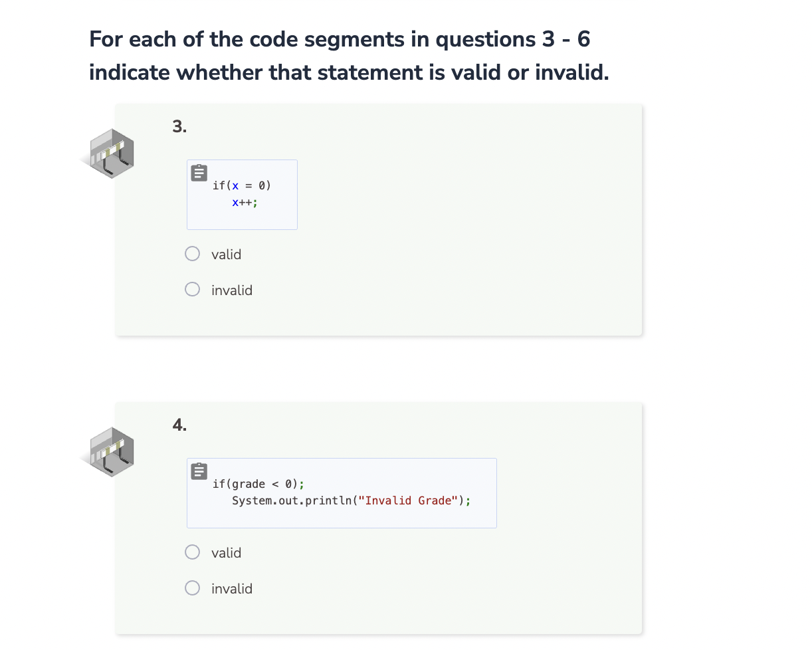Select "valid" for question 3

tap(192, 253)
